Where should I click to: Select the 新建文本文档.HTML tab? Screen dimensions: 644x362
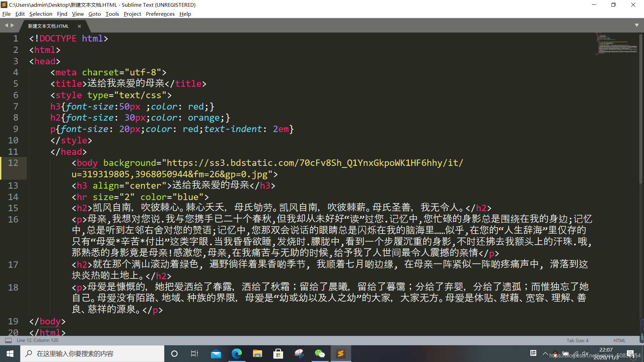(x=48, y=26)
